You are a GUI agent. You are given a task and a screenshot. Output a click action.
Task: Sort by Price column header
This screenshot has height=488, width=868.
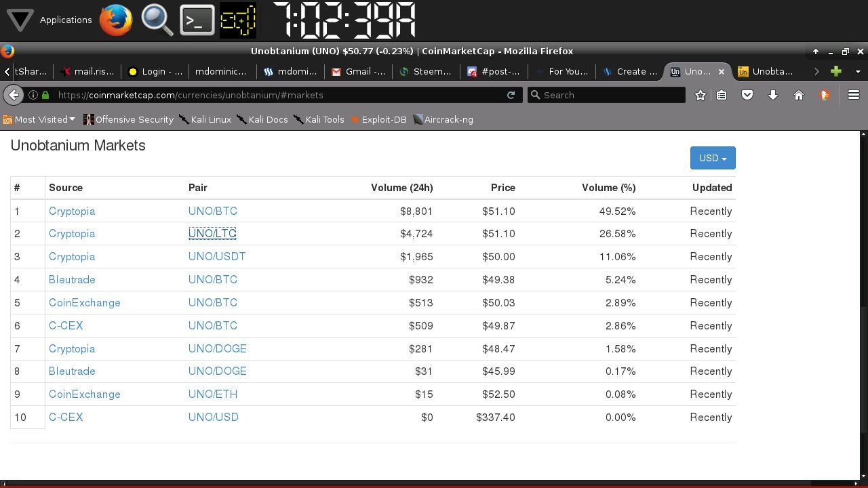coord(503,188)
